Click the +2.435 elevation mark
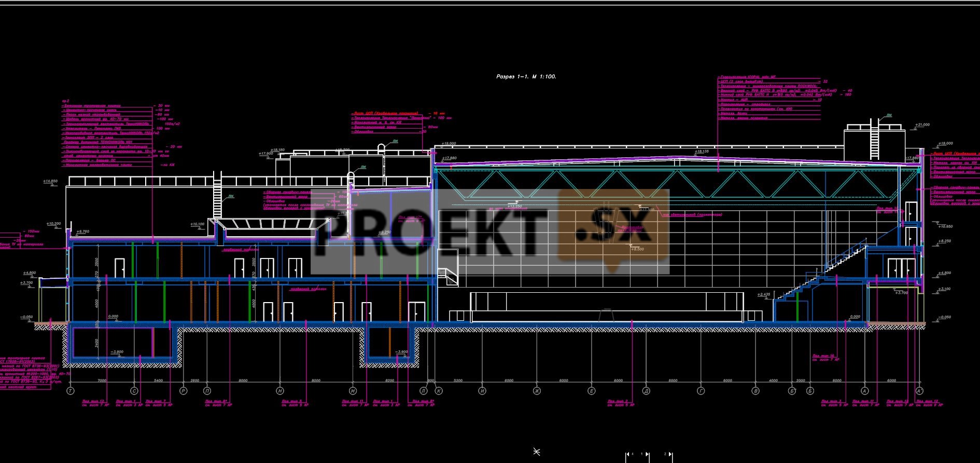 (x=764, y=295)
